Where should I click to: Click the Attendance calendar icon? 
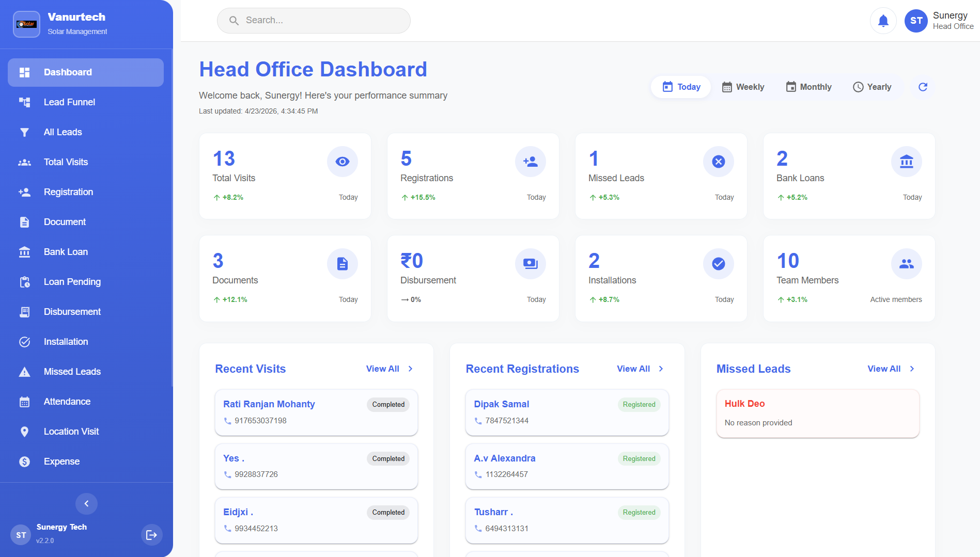pyautogui.click(x=24, y=402)
